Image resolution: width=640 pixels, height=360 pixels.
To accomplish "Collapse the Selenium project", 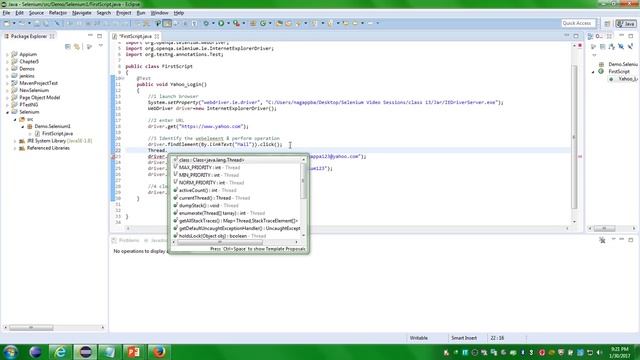I will point(7,112).
